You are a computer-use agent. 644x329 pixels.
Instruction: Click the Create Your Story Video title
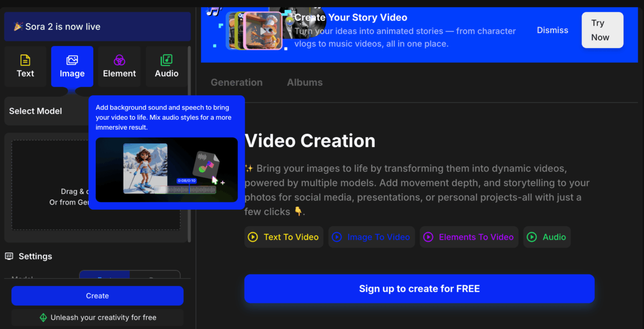point(351,17)
